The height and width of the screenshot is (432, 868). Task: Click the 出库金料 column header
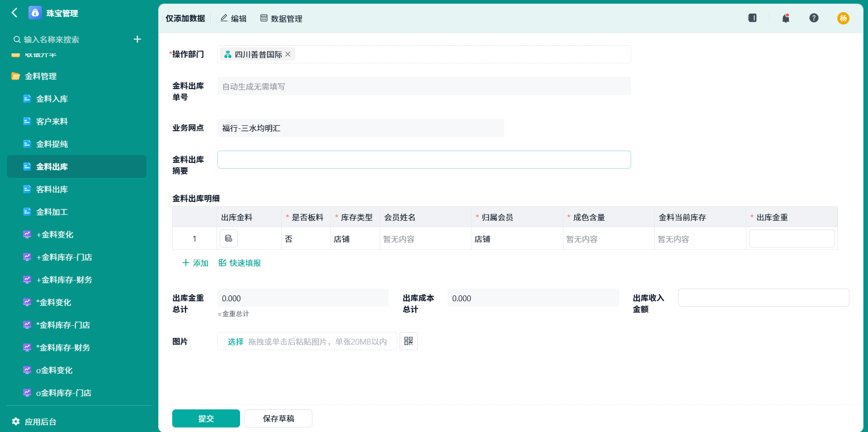(249, 217)
